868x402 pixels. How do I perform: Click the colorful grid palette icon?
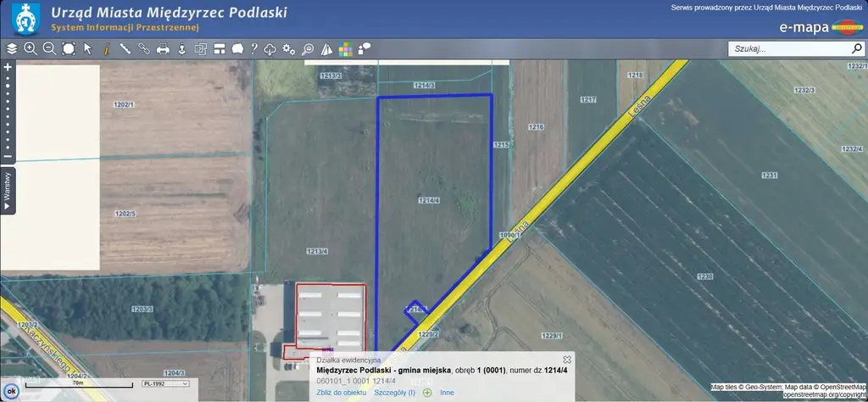tap(347, 49)
